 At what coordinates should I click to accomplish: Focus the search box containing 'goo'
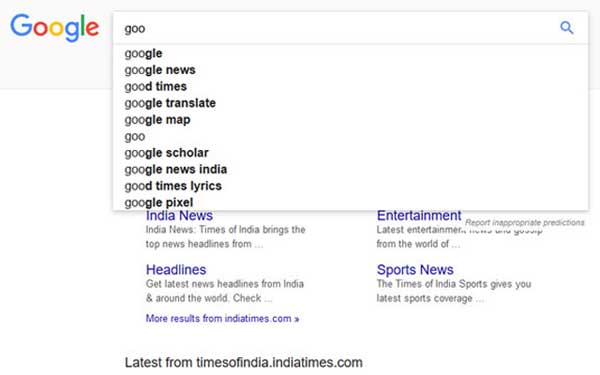click(x=337, y=28)
